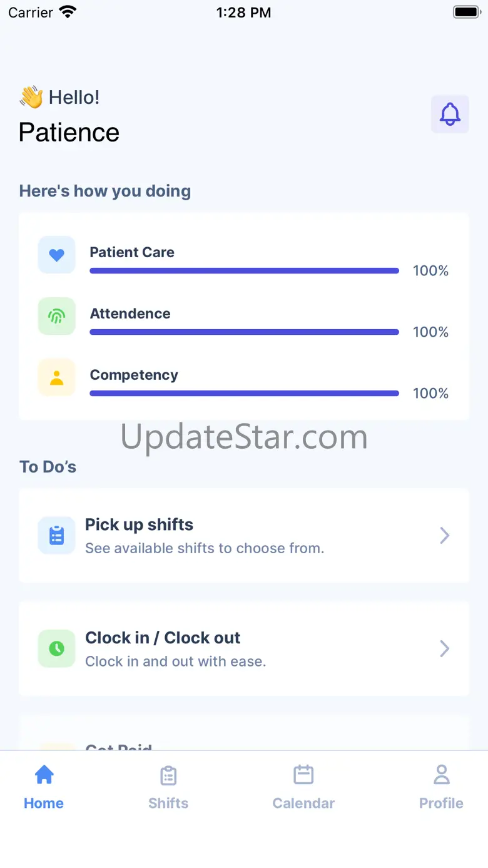Tap the Competency person icon

coord(57,377)
